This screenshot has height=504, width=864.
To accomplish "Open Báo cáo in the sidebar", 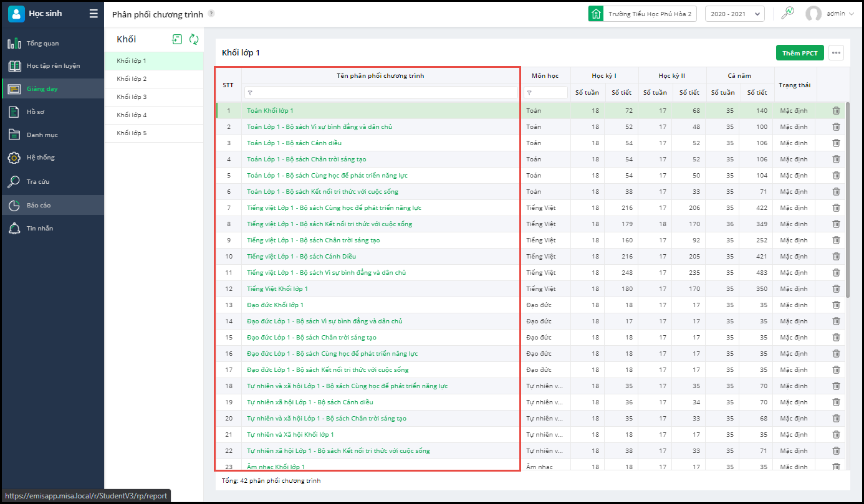I will (x=39, y=205).
